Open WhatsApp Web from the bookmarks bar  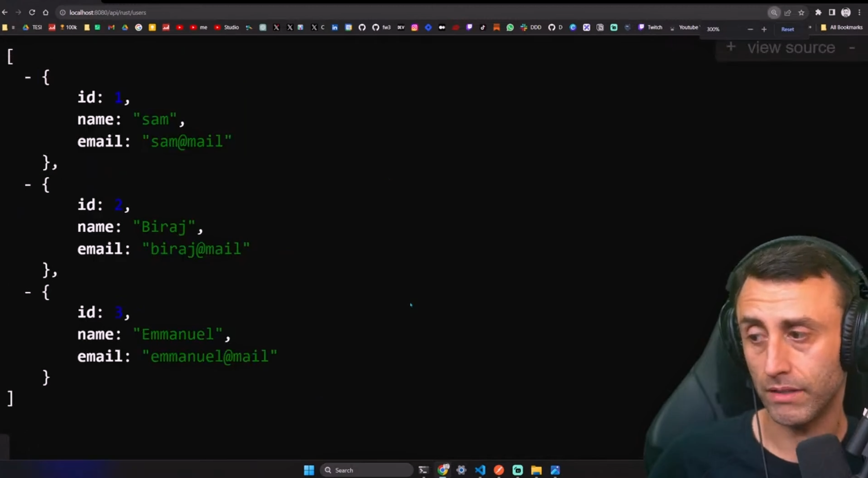510,27
